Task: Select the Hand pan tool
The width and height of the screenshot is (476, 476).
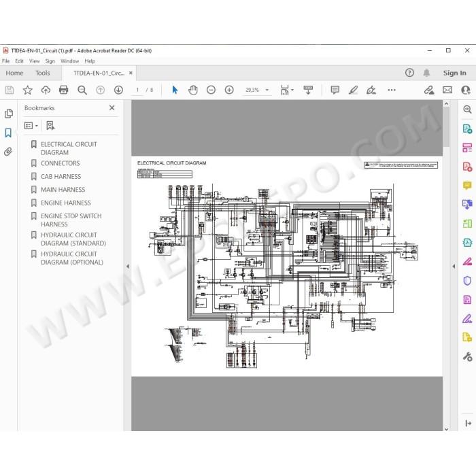Action: [x=192, y=90]
